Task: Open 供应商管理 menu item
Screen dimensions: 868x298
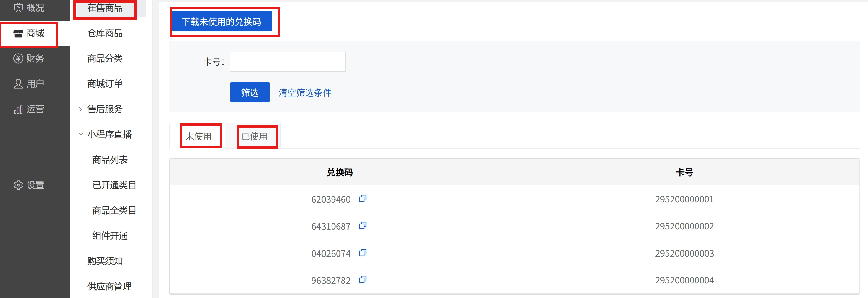Action: [x=109, y=286]
